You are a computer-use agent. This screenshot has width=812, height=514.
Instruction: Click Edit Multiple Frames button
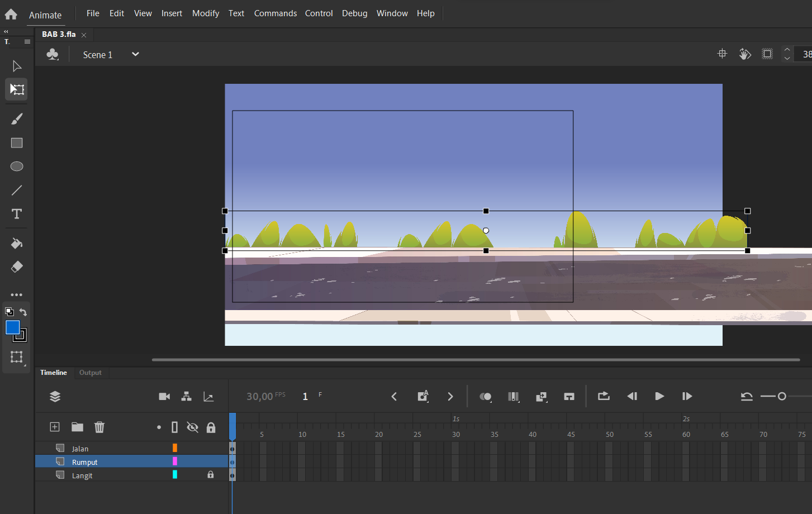tap(513, 397)
